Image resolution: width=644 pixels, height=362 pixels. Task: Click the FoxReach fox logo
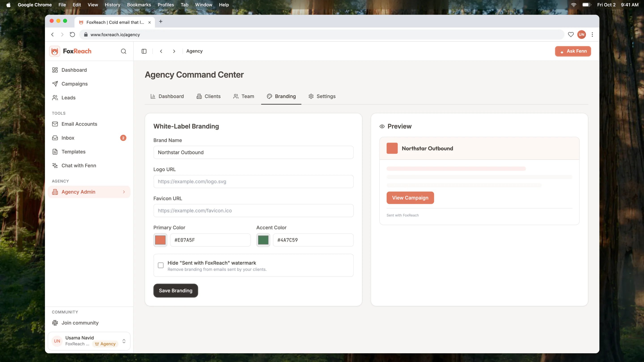coord(55,51)
